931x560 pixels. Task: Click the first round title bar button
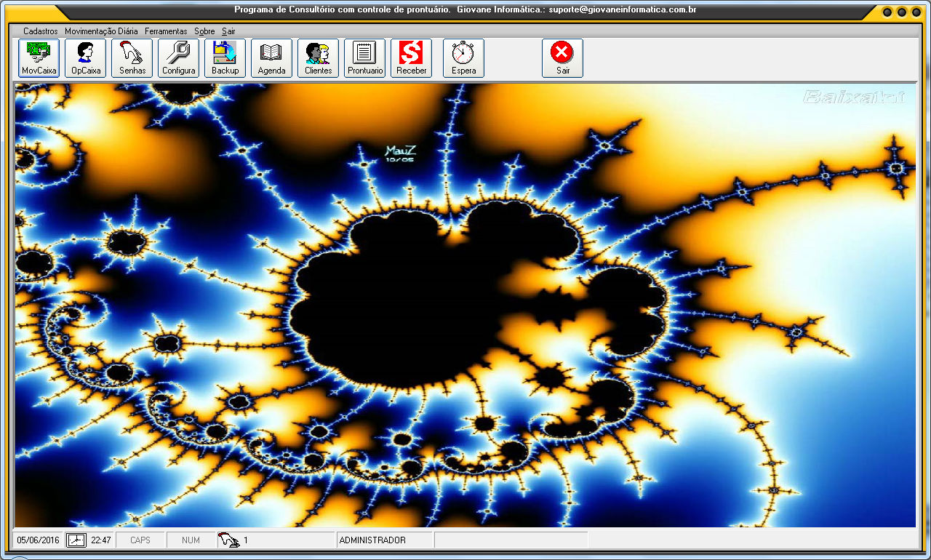pos(888,12)
